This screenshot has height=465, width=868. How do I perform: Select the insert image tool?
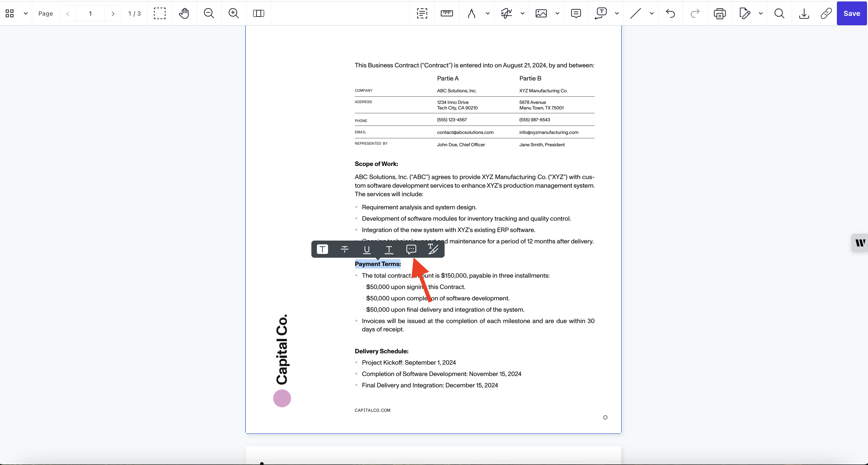click(541, 13)
